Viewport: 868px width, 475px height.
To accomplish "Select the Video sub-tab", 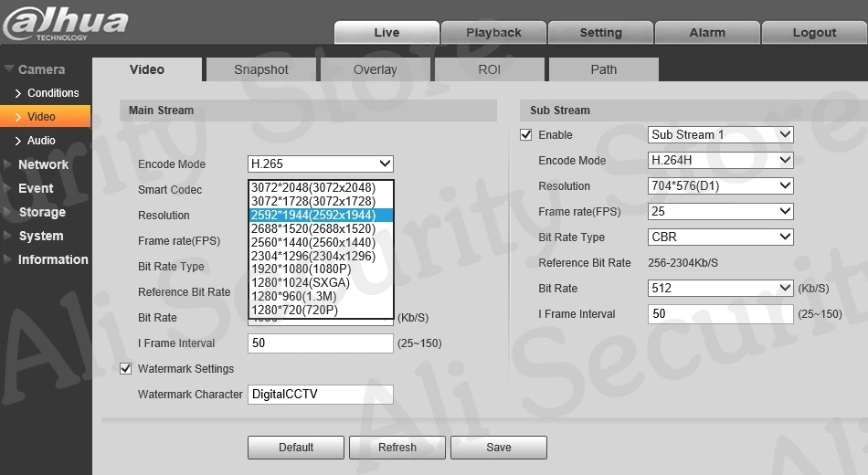I will coord(147,69).
